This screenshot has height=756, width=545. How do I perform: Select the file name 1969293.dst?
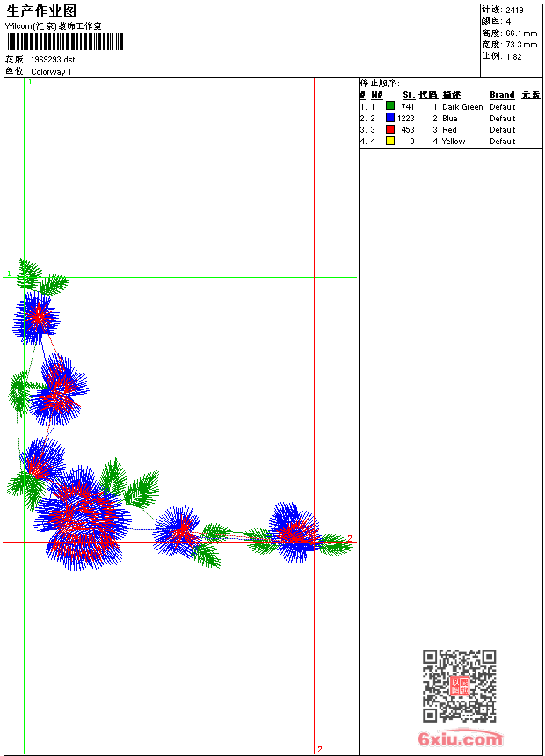[53, 60]
